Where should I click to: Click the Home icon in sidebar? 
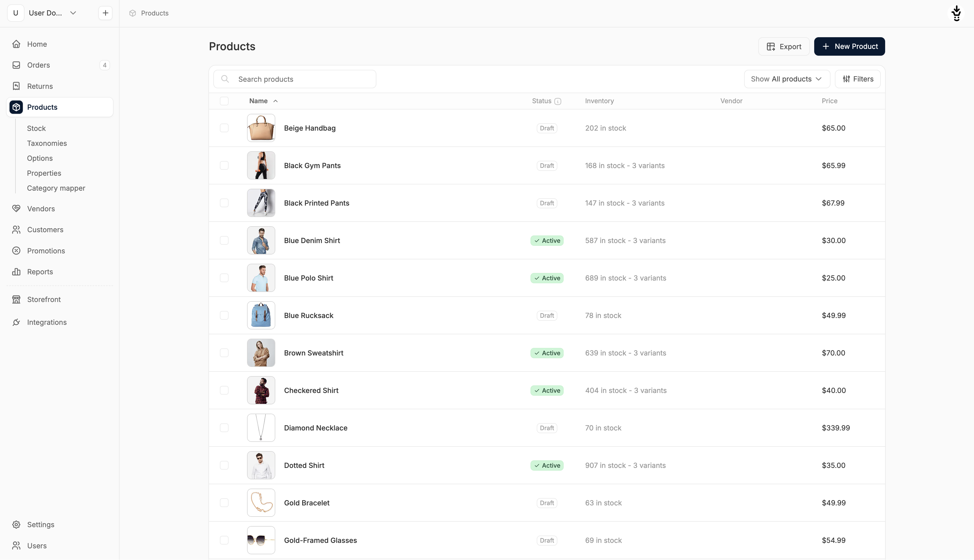point(16,44)
